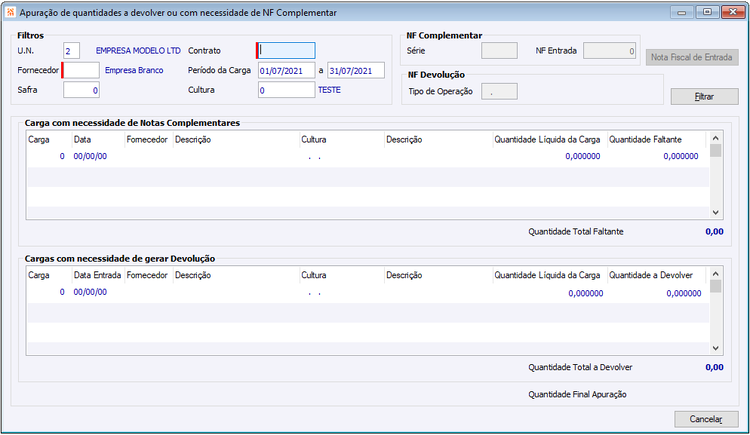Select the Período da Carga start date field
This screenshot has width=750, height=435.
287,70
